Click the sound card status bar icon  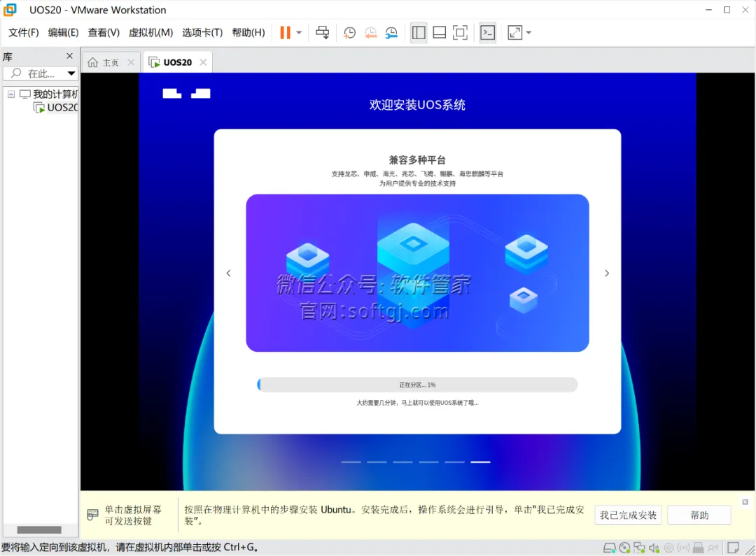654,548
